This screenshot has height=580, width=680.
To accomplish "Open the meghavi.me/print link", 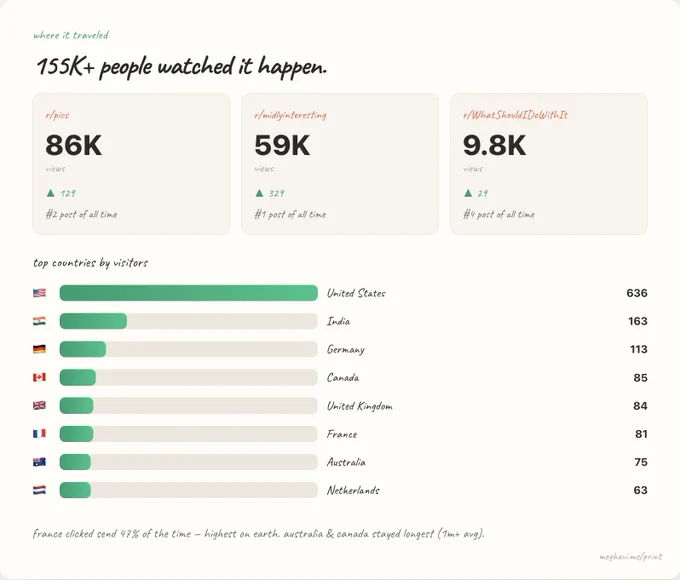I will point(631,557).
